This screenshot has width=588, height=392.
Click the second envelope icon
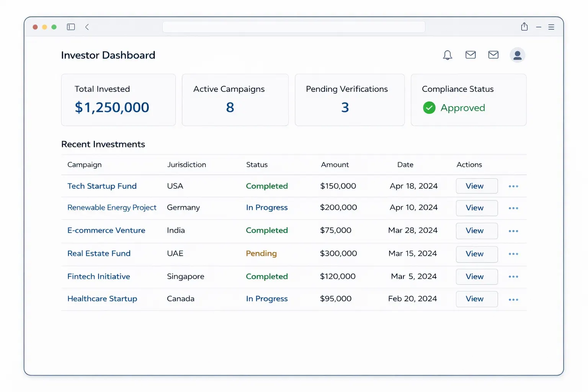pos(493,55)
